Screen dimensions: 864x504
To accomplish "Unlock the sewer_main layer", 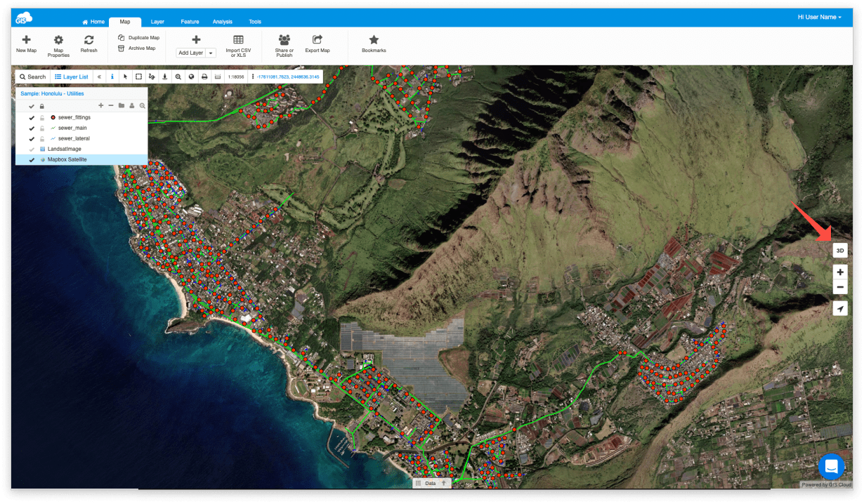I will pos(41,128).
